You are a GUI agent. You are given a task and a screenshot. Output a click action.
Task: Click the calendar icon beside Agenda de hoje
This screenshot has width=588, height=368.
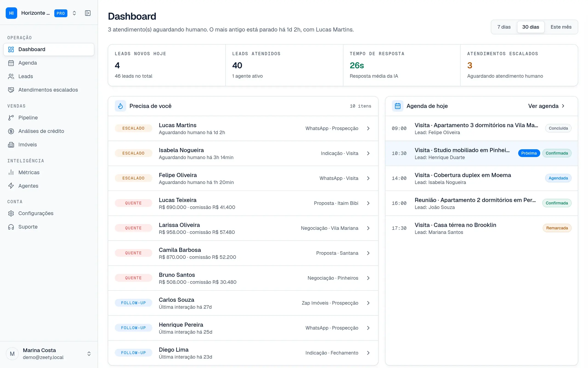tap(398, 106)
